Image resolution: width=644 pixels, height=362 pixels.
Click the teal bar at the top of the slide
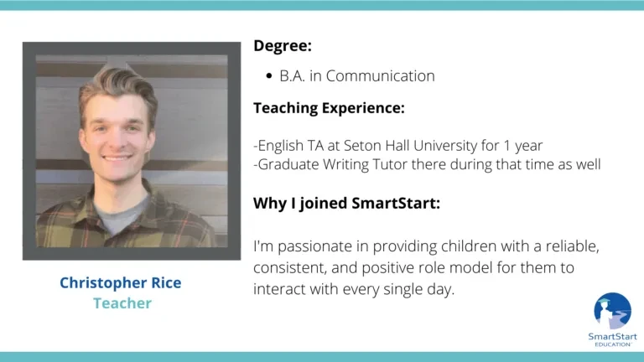click(322, 5)
